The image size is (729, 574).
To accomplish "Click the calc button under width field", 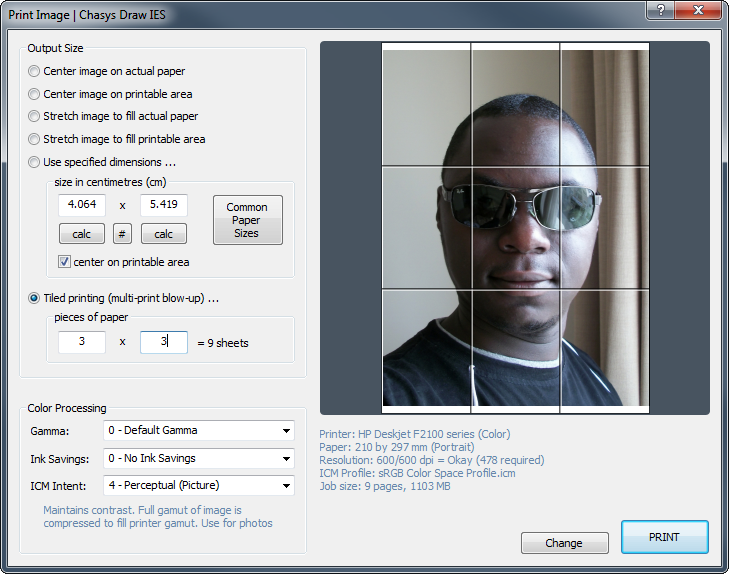I will (x=82, y=234).
